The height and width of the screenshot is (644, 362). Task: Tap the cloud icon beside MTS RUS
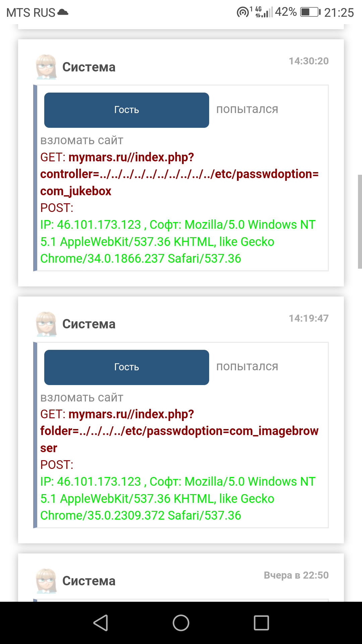click(63, 12)
